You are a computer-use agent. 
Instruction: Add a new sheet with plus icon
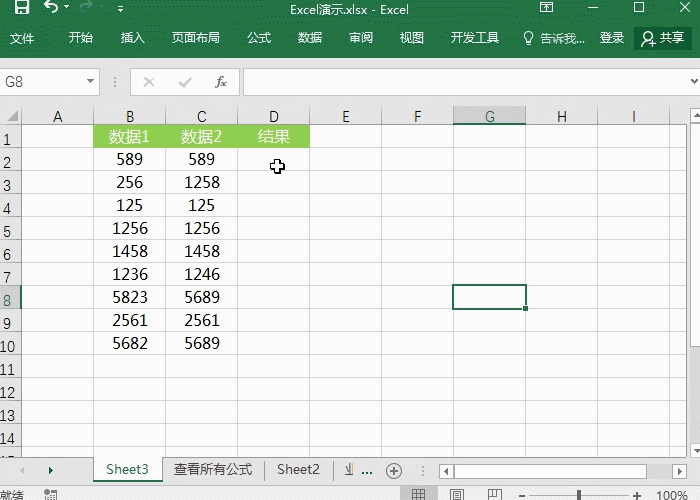[x=394, y=471]
